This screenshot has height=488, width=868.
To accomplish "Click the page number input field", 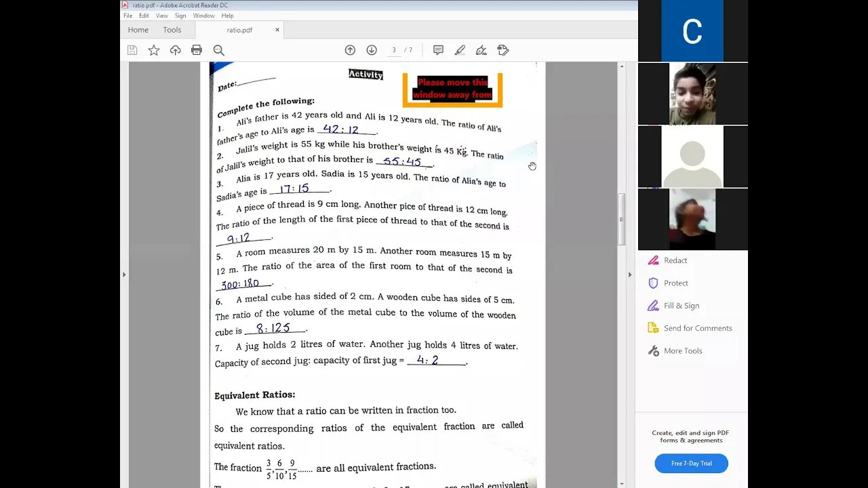I will 394,50.
